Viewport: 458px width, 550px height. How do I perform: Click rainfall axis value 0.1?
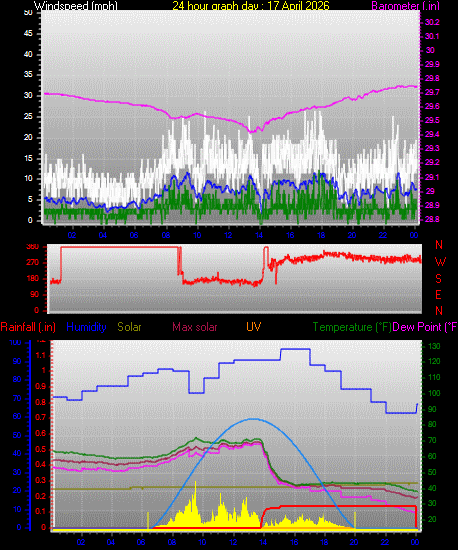pyautogui.click(x=41, y=512)
